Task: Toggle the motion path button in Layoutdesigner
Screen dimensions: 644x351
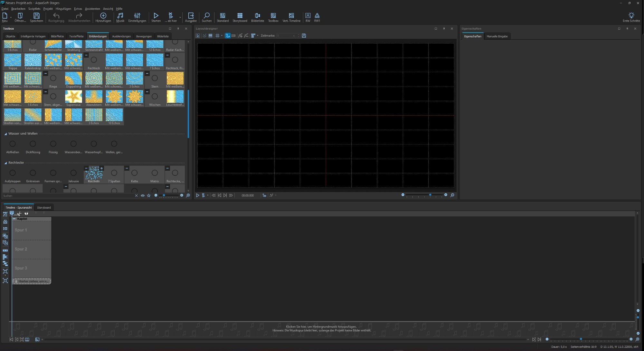Action: (x=228, y=36)
